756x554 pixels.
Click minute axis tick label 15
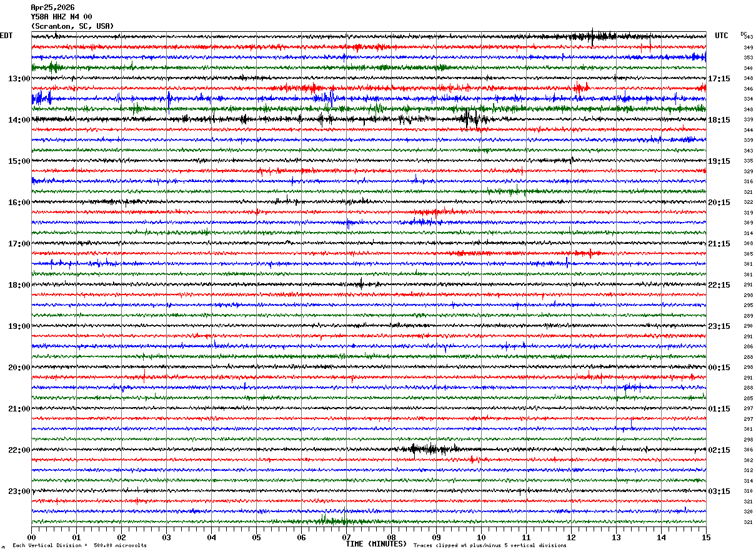click(706, 537)
